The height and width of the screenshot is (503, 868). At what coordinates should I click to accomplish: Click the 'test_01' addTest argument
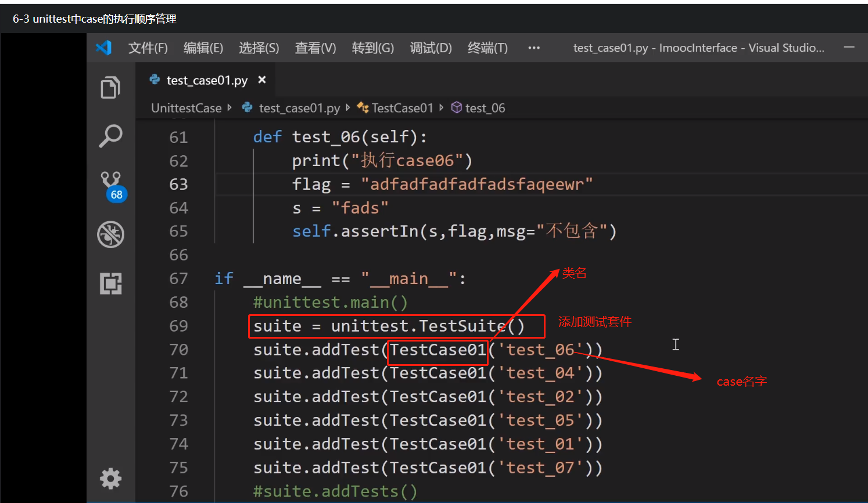540,444
